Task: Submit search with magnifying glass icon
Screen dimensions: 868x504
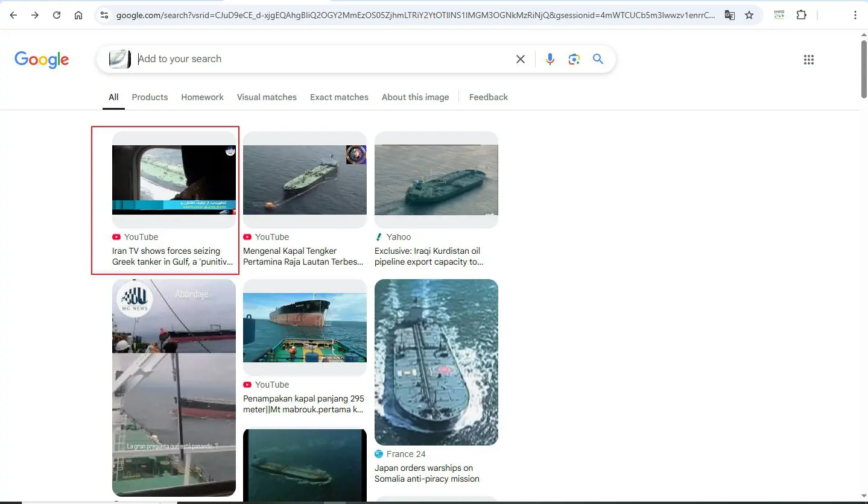Action: [598, 59]
